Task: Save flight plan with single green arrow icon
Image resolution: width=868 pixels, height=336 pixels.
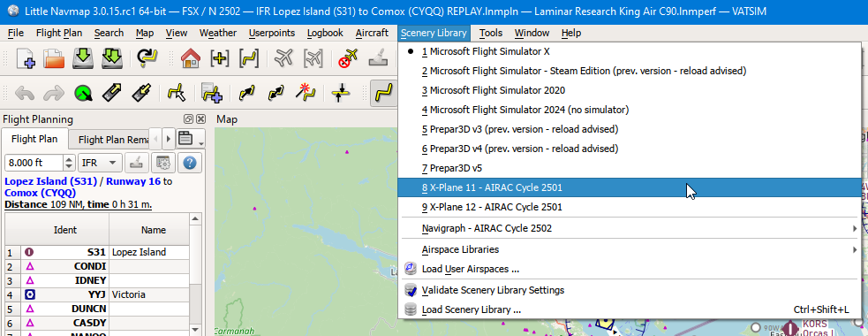Action: (x=83, y=57)
